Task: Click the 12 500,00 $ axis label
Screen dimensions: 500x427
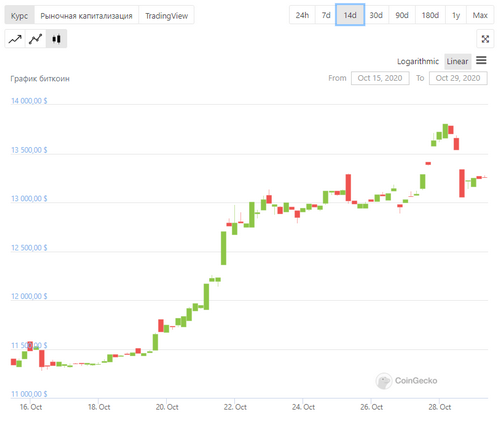Action: [29, 247]
